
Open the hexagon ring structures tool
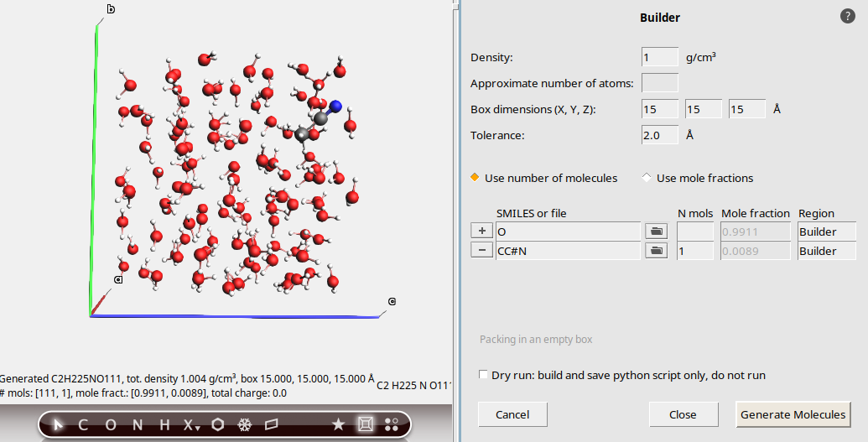pyautogui.click(x=218, y=424)
